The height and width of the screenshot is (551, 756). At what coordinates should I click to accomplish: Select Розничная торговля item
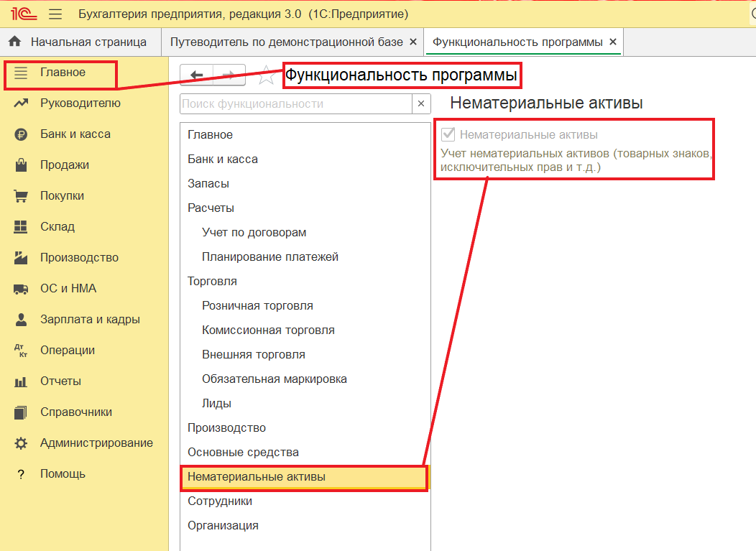click(x=305, y=305)
